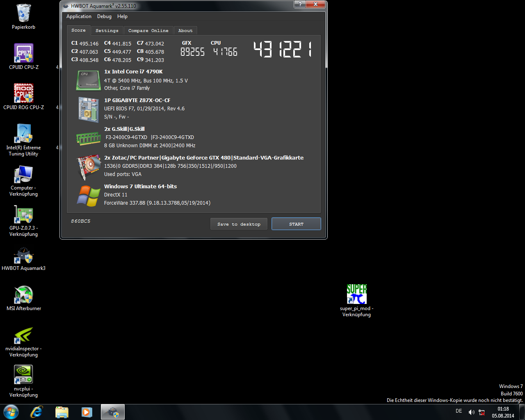Click the '2x G.Skill|G.Skill' heading
525x420 pixels.
[124, 129]
